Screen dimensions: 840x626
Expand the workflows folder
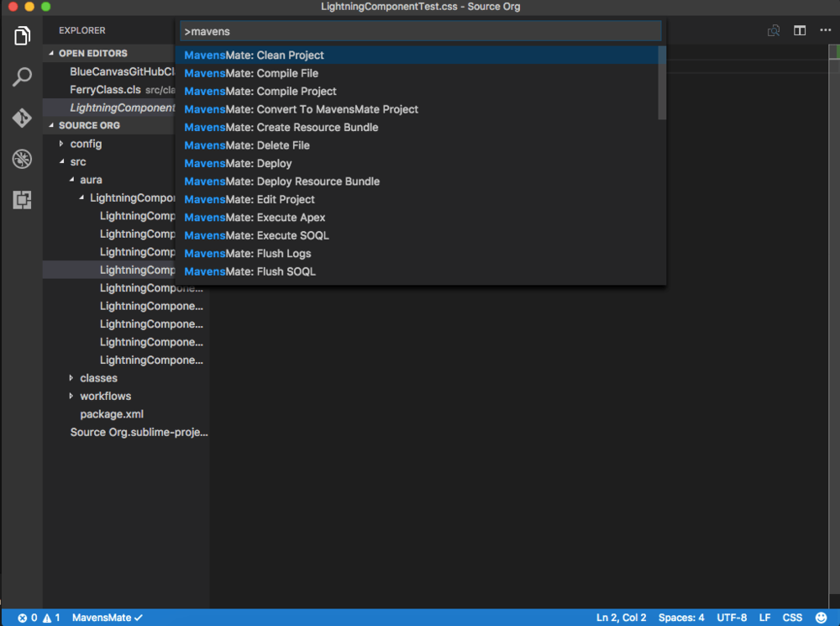click(71, 396)
